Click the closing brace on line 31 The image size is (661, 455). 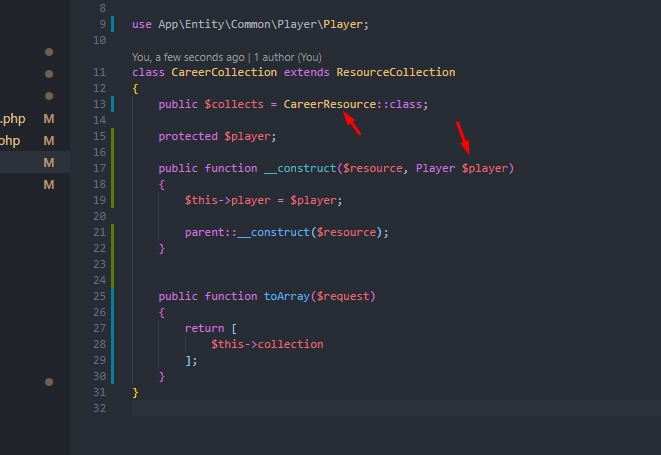tap(135, 393)
